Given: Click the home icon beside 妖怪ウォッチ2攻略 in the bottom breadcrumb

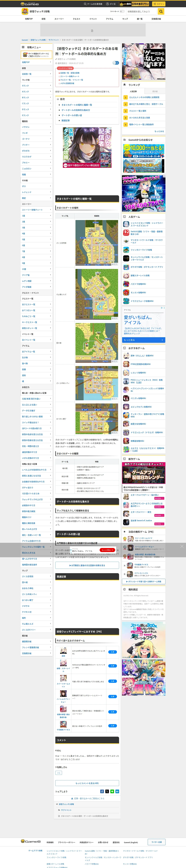Looking at the screenshot, I should (x=57, y=804).
